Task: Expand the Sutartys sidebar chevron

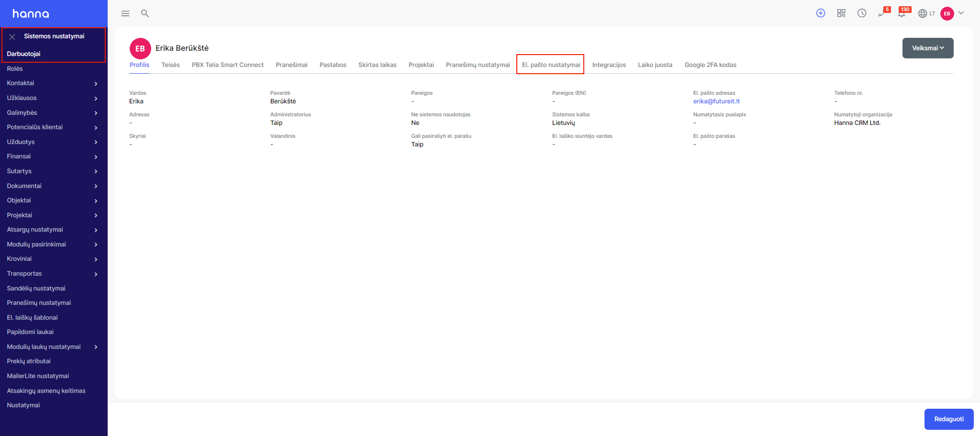Action: pyautogui.click(x=96, y=171)
